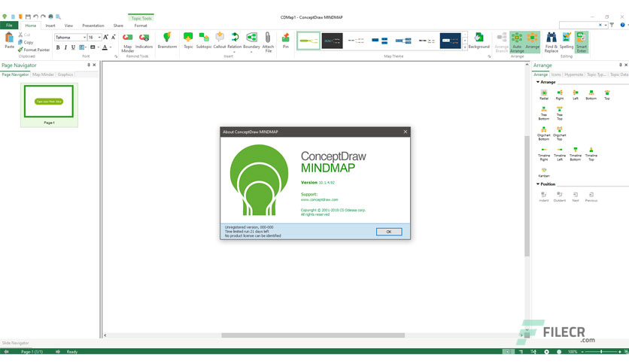Choose Tree Top layout
The width and height of the screenshot is (629, 364).
559,113
